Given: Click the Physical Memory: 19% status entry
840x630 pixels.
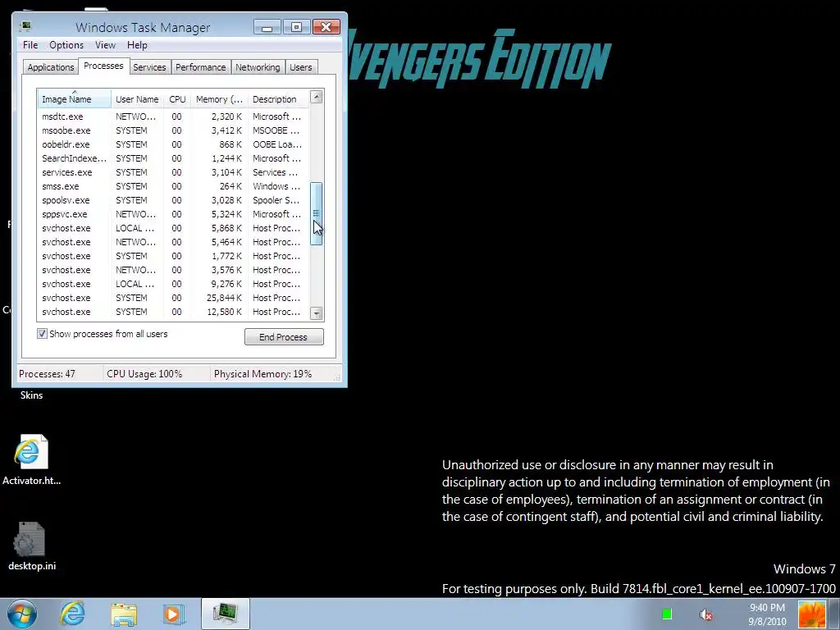Looking at the screenshot, I should pos(262,374).
